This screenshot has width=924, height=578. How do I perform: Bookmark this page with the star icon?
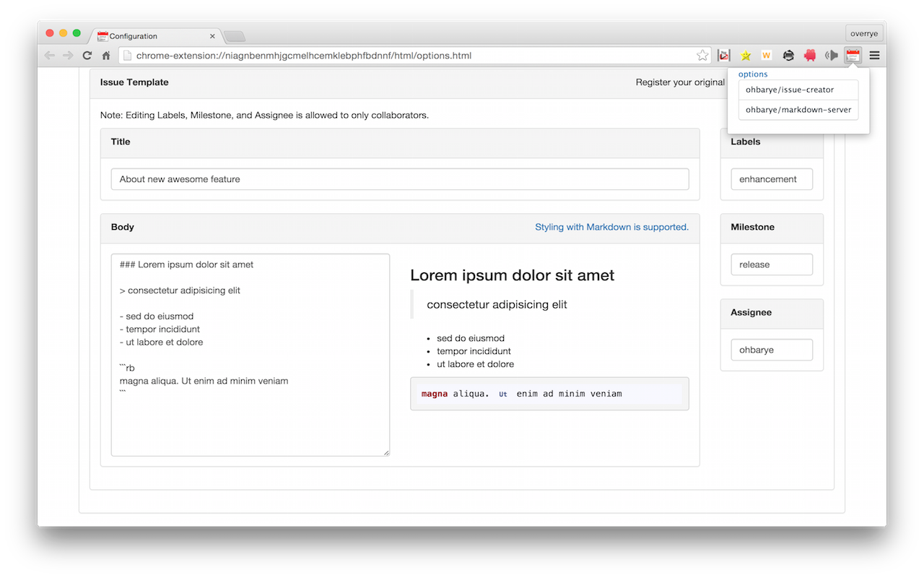702,56
